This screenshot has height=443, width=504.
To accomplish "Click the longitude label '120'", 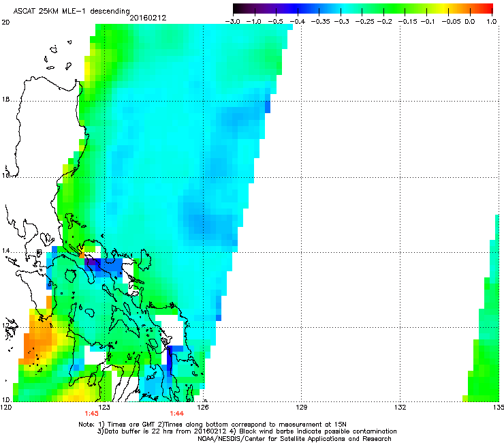I will coord(6,408).
